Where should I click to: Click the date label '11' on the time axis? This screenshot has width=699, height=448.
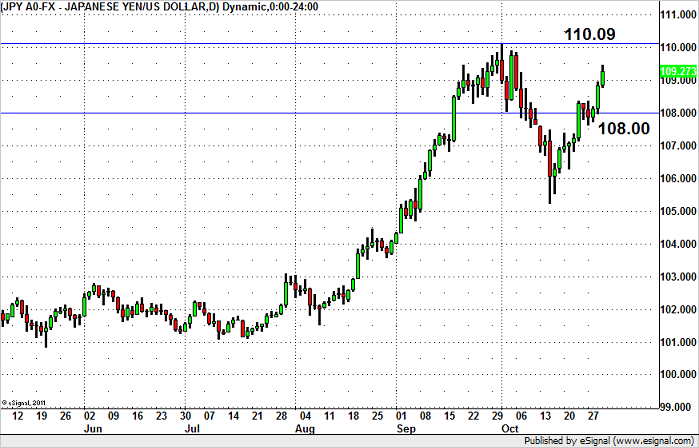329,416
